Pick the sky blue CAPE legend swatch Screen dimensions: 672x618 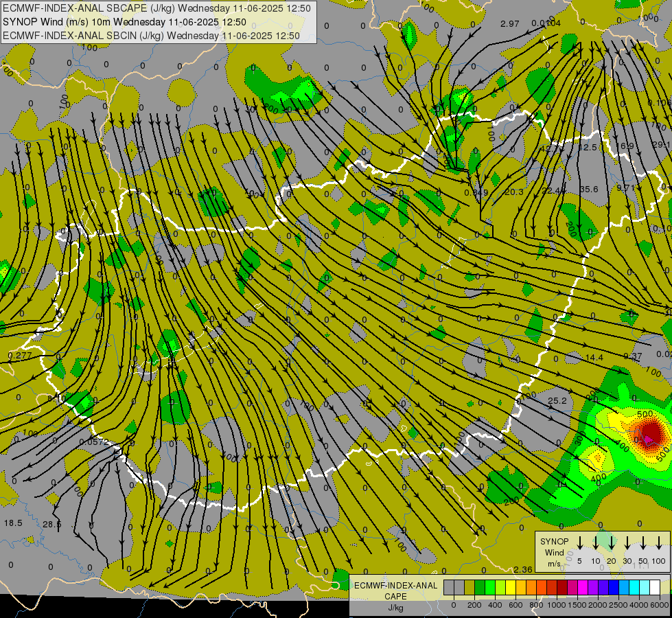pos(623,587)
